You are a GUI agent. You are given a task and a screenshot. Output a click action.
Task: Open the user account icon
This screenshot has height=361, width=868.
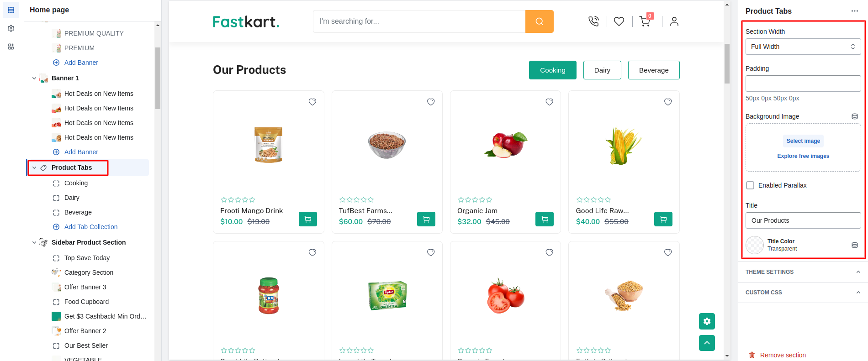coord(674,21)
